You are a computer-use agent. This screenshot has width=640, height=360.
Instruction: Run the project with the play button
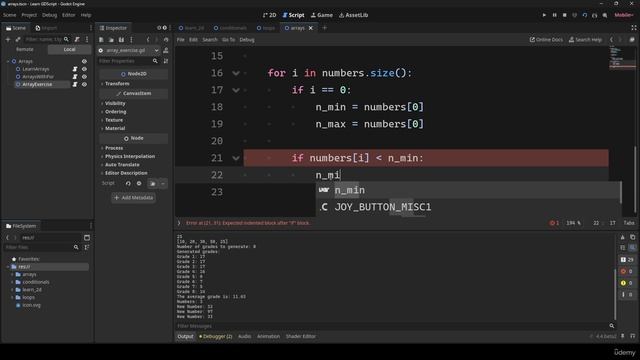[x=544, y=15]
